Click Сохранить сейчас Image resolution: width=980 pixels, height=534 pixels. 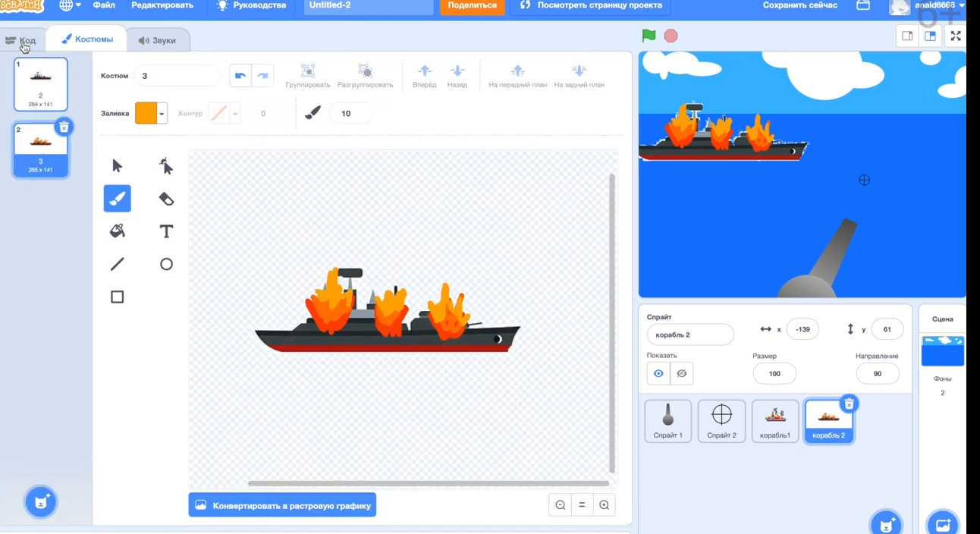tap(800, 5)
